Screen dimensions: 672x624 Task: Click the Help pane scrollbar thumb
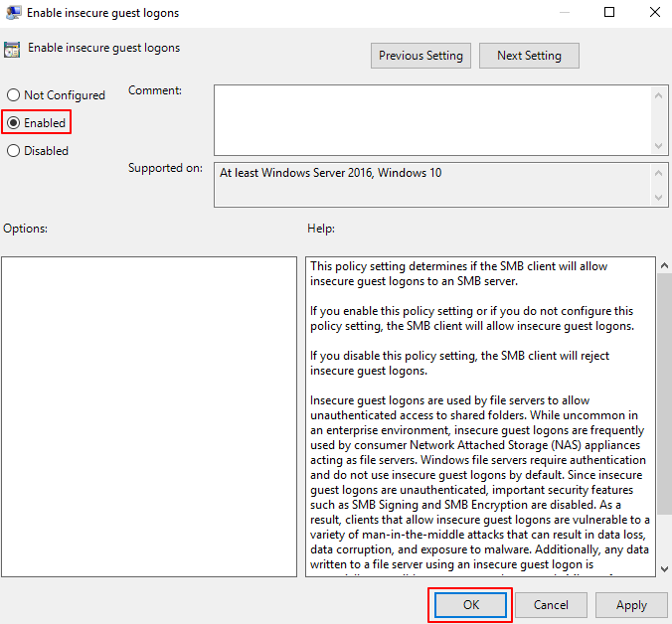pyautogui.click(x=664, y=394)
